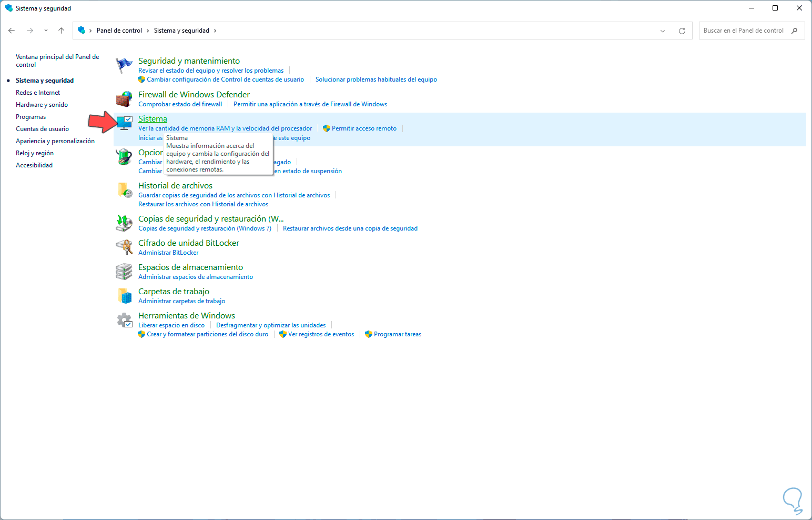Screen dimensions: 812x520
Task: Open Permitir una aplicación a través de Firewall
Action: [x=310, y=104]
